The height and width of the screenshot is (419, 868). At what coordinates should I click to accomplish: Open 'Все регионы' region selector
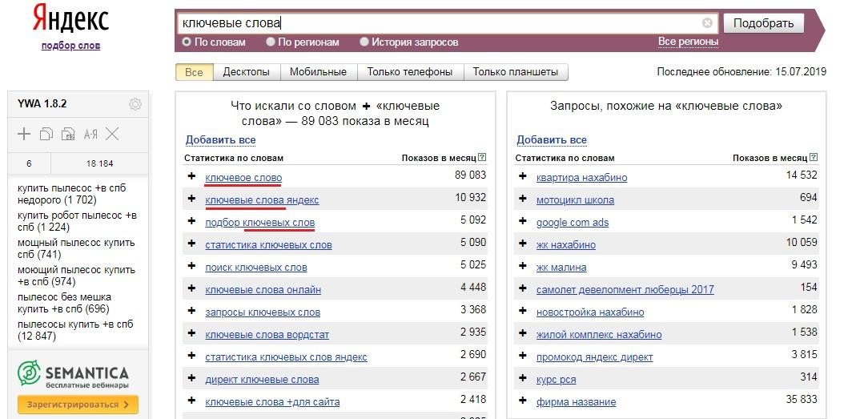pos(688,42)
